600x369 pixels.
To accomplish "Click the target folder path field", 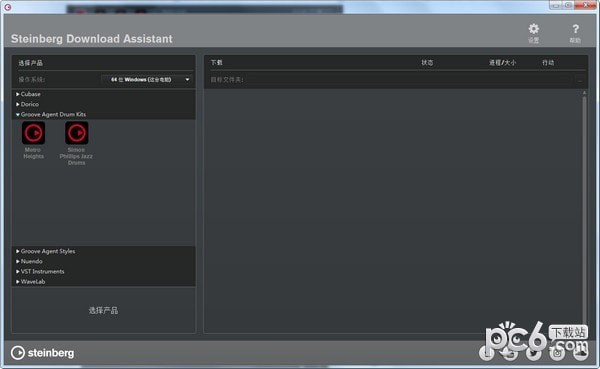I will pos(408,80).
